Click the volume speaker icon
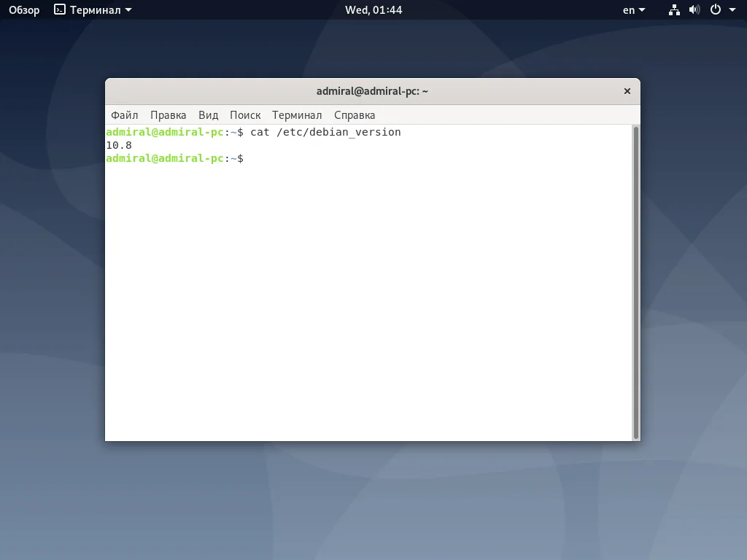 tap(694, 9)
